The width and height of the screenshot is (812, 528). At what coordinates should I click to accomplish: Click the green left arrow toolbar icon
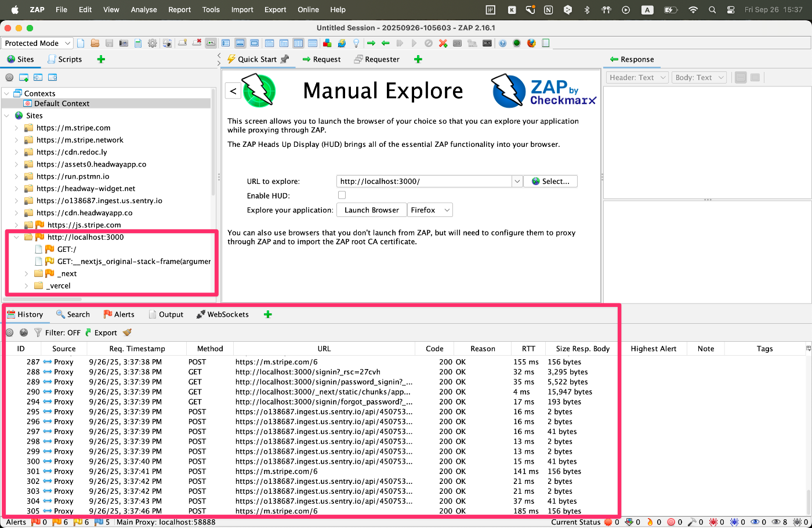[x=386, y=43]
